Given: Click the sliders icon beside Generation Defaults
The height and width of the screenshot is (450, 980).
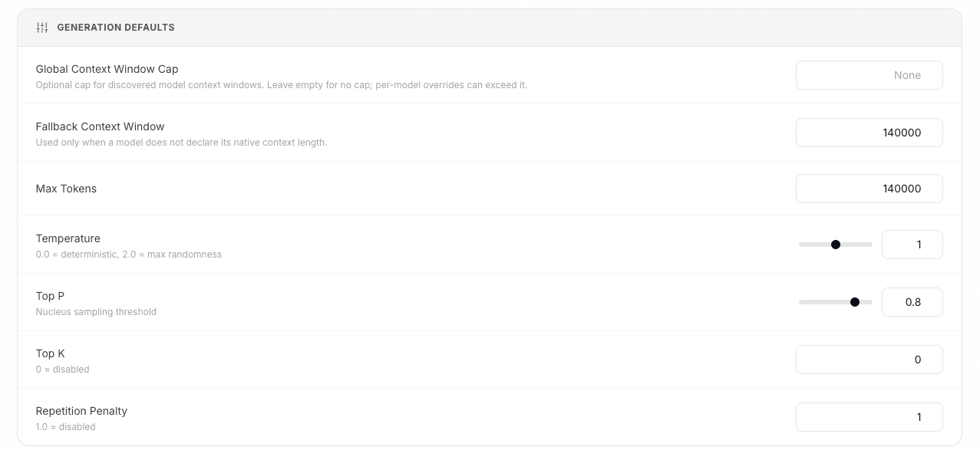Looking at the screenshot, I should coord(42,28).
